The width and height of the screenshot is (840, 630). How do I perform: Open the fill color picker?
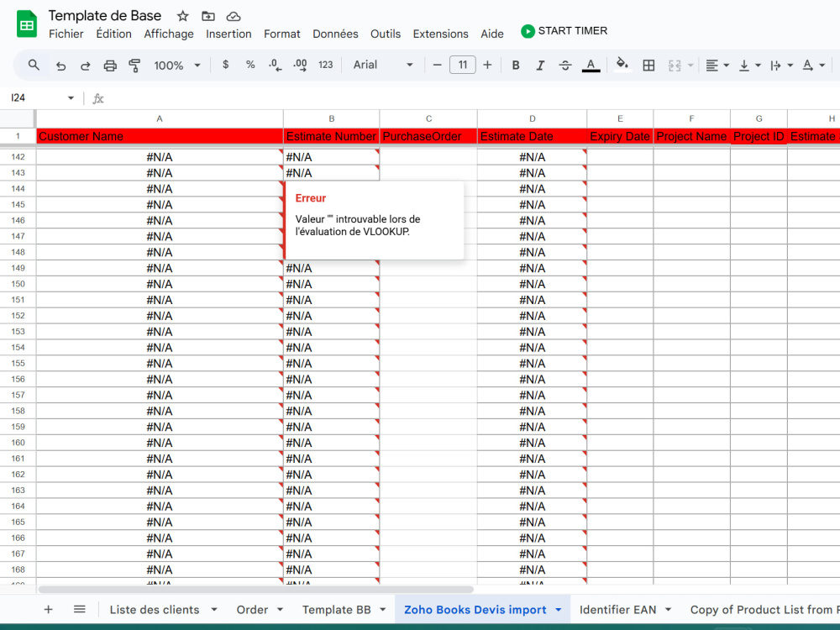pyautogui.click(x=622, y=65)
